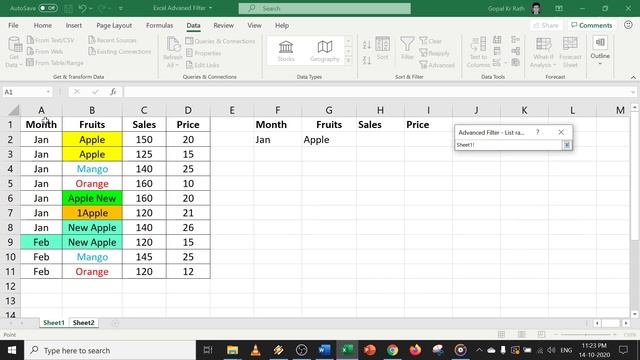Click Reapply filter button
The image size is (640, 360).
pos(434,53)
